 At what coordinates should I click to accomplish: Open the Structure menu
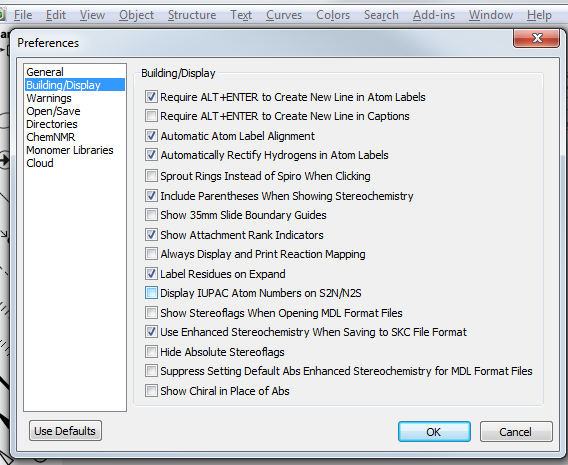192,15
